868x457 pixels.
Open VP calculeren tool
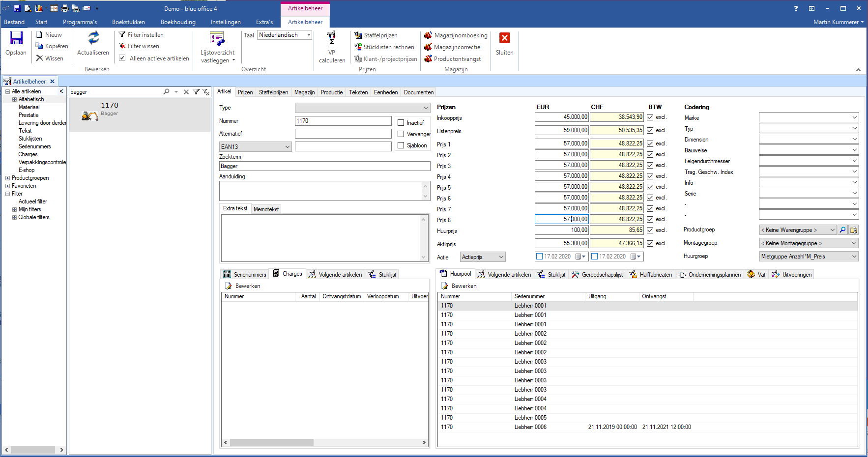[x=332, y=38]
